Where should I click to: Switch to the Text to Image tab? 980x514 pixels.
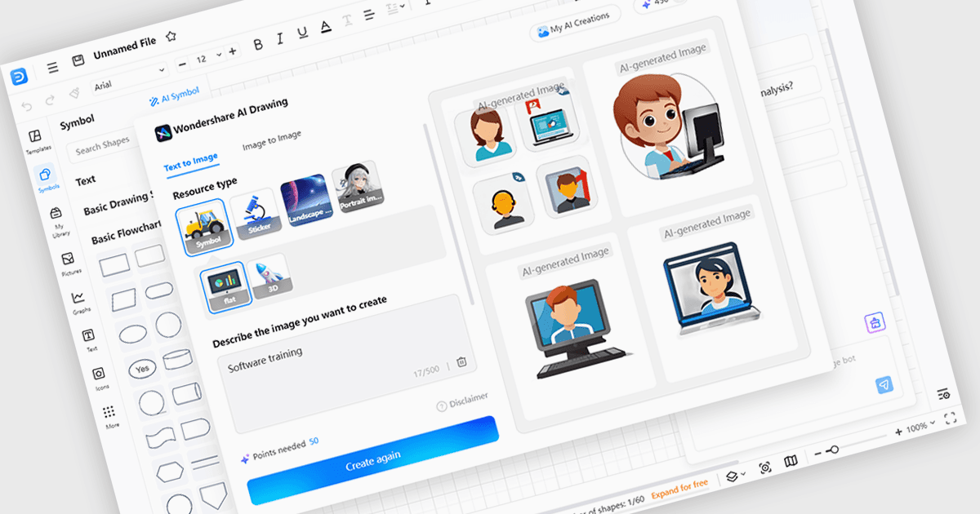[190, 162]
